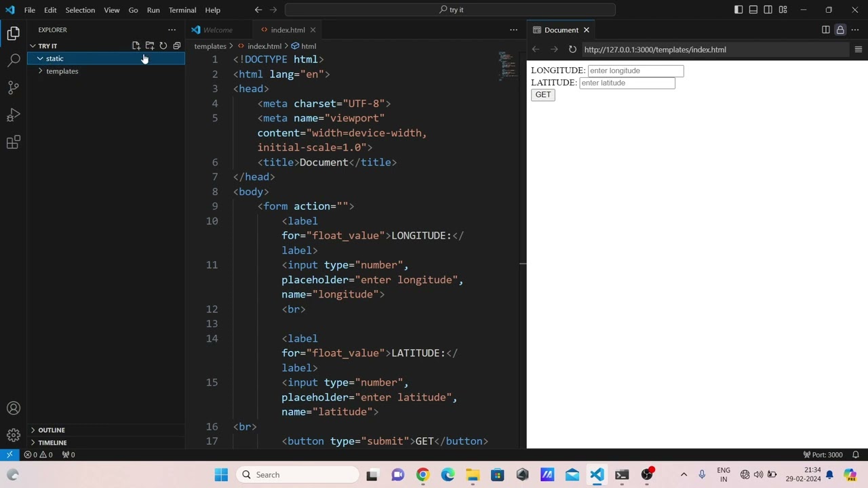Open the Search view in activity bar
This screenshot has height=488, width=868.
(x=14, y=60)
